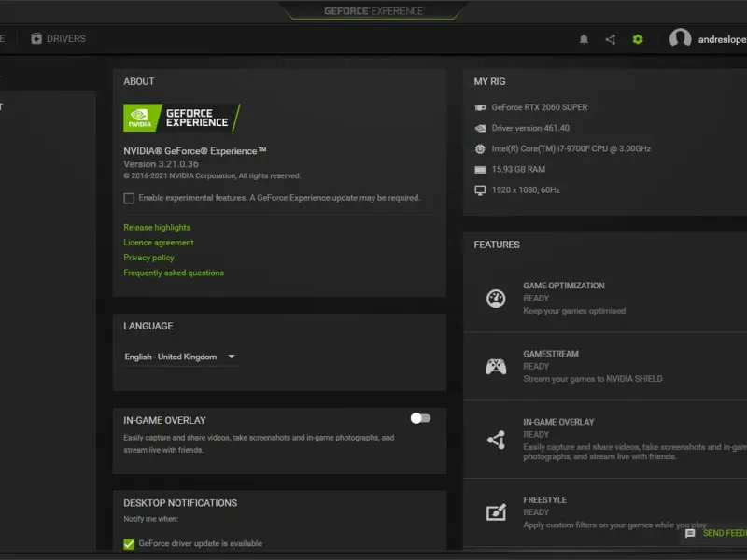Viewport: 747px width, 560px height.
Task: Click the monitor display icon
Action: tap(480, 190)
